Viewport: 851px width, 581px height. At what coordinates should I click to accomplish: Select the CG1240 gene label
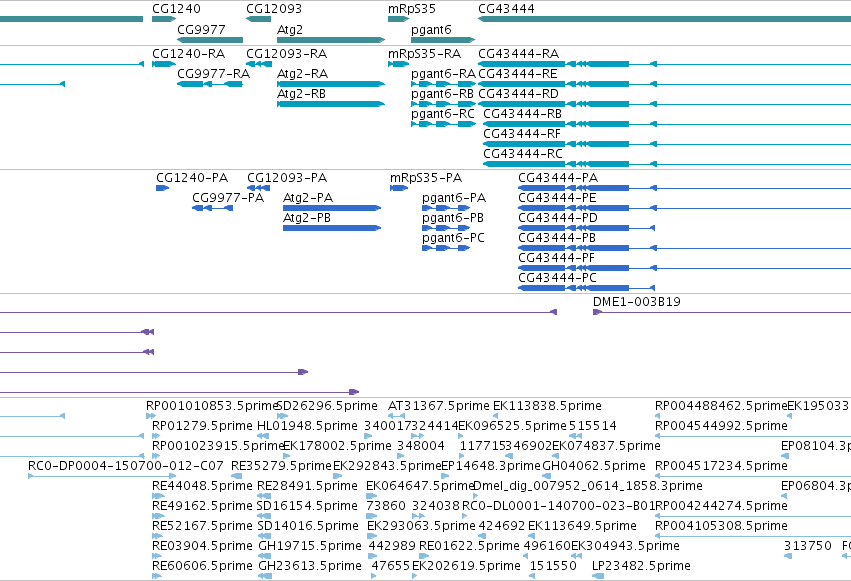coord(176,9)
